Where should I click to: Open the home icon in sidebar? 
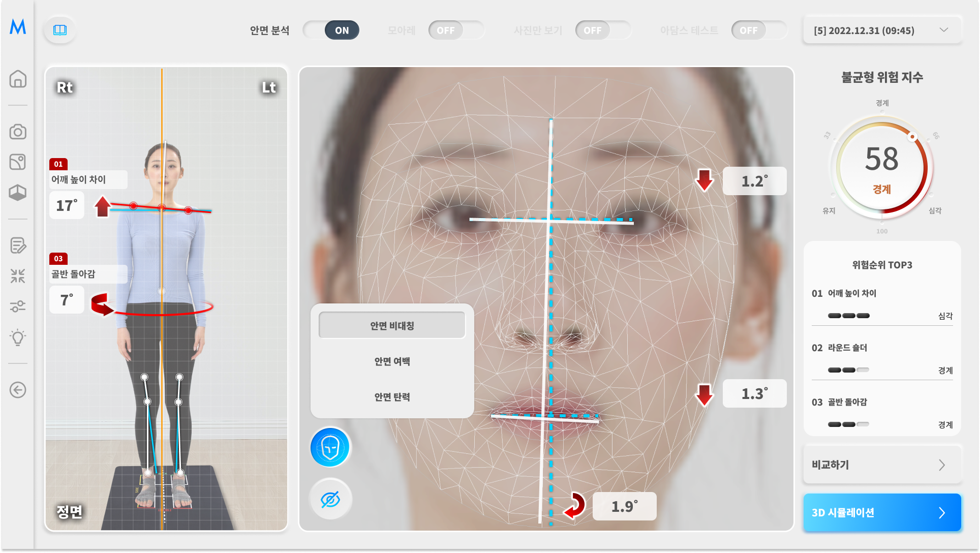(18, 79)
